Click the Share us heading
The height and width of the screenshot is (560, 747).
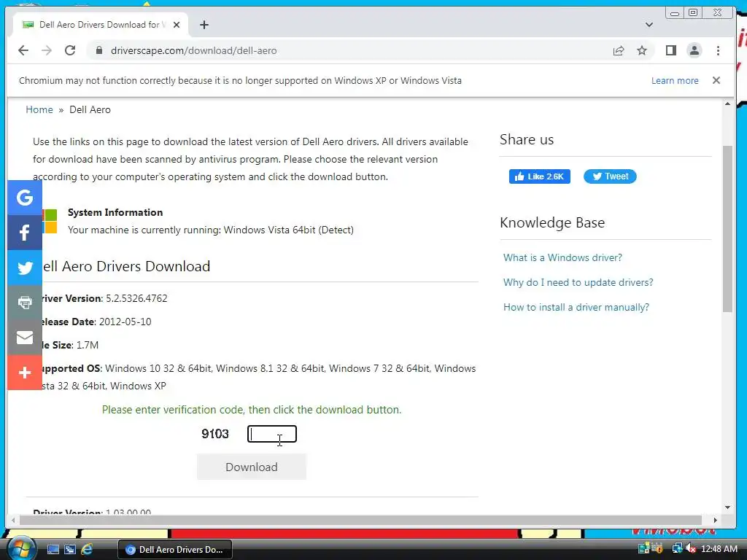pyautogui.click(x=527, y=139)
